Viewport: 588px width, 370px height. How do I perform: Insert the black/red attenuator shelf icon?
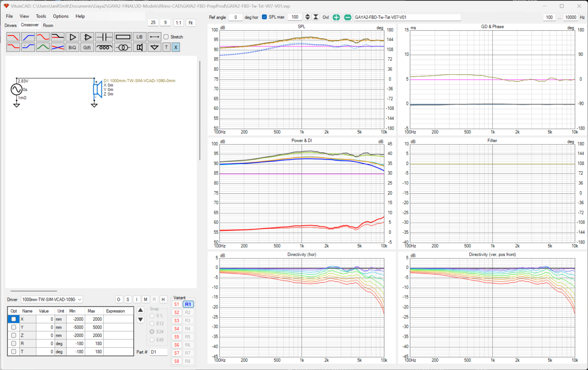[57, 37]
